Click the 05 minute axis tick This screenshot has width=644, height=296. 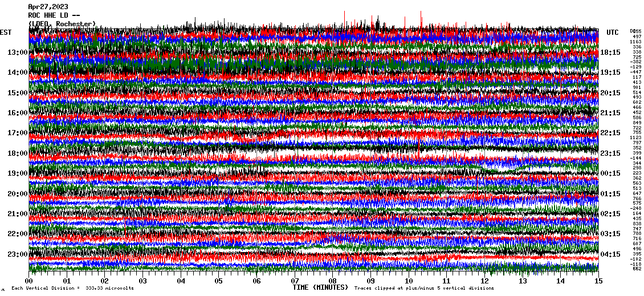click(219, 281)
